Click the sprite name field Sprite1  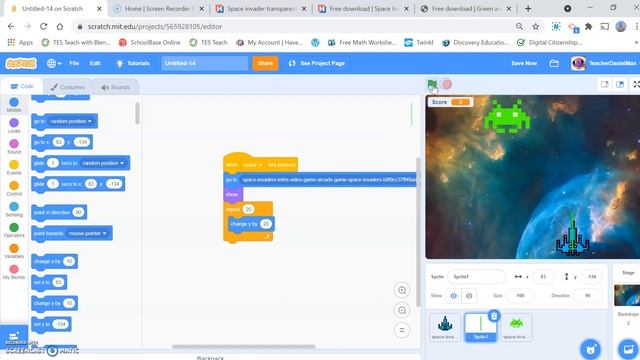tap(476, 277)
